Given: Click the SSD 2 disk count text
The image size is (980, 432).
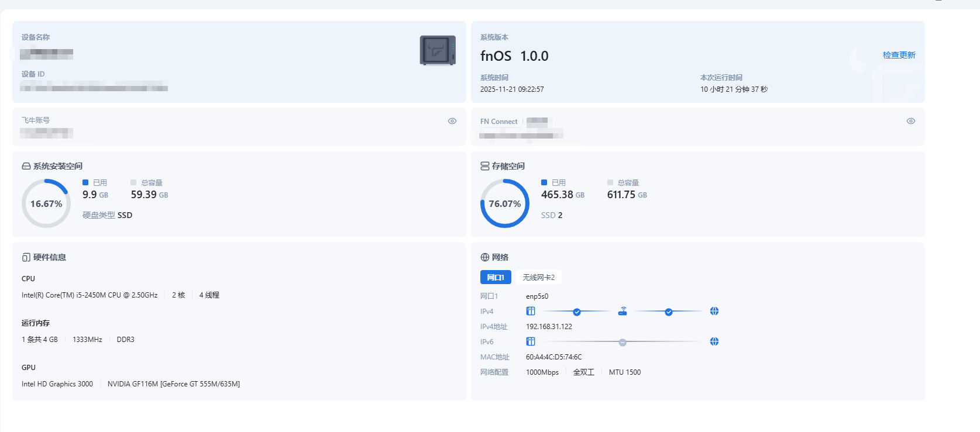Looking at the screenshot, I should (552, 215).
